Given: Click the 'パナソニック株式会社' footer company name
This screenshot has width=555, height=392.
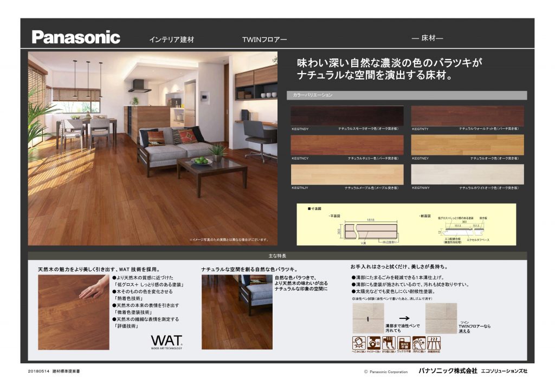Looking at the screenshot, I should coord(448,371).
